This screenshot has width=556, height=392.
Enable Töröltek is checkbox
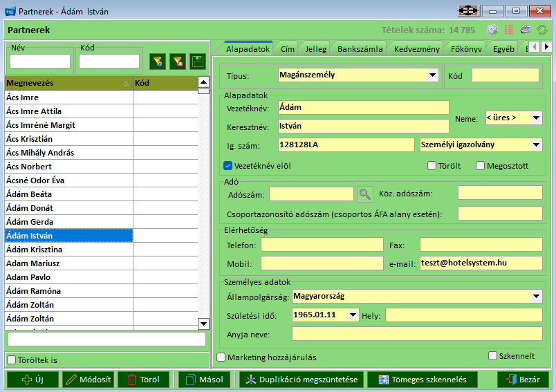click(12, 360)
